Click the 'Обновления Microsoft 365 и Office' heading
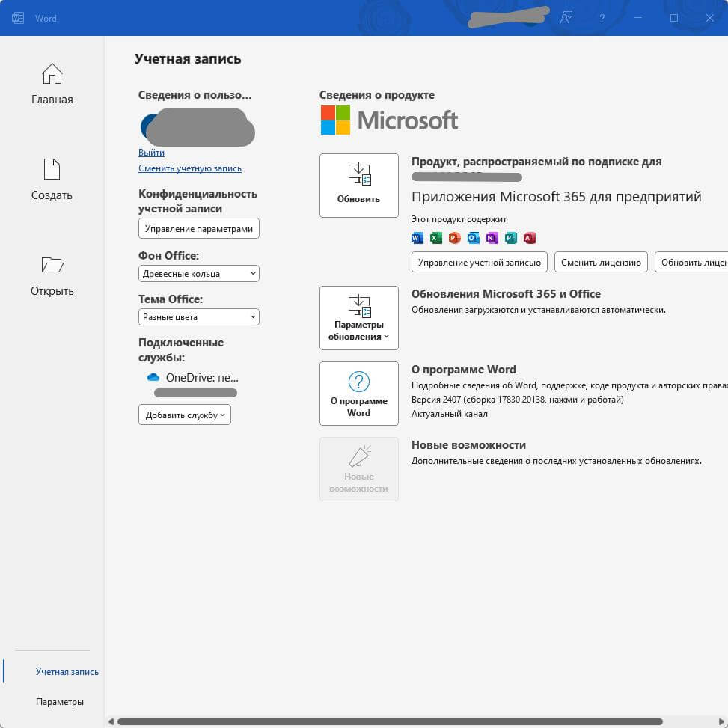The width and height of the screenshot is (728, 728). 506,294
